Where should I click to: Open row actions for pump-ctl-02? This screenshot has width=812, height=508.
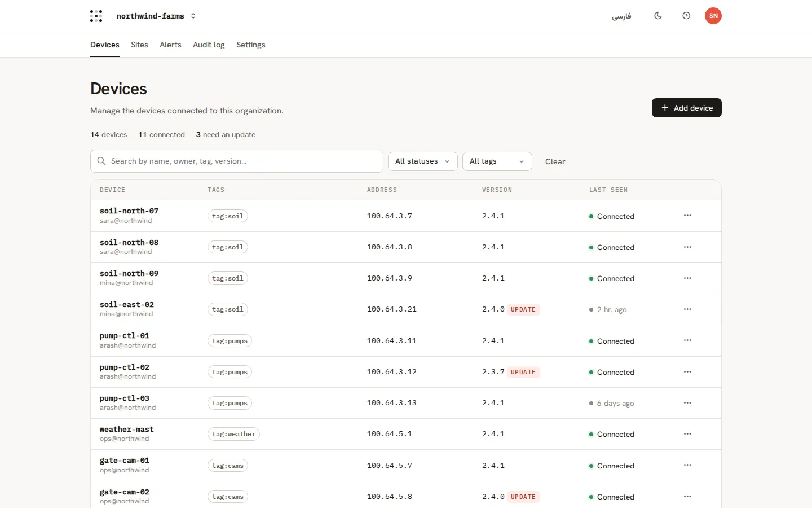(x=687, y=372)
